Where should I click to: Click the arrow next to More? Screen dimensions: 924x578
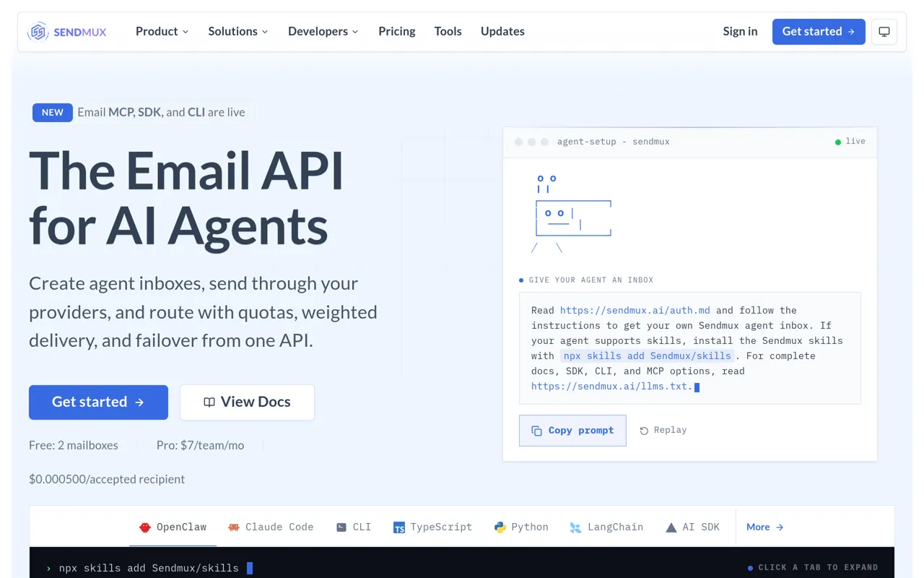coord(780,527)
